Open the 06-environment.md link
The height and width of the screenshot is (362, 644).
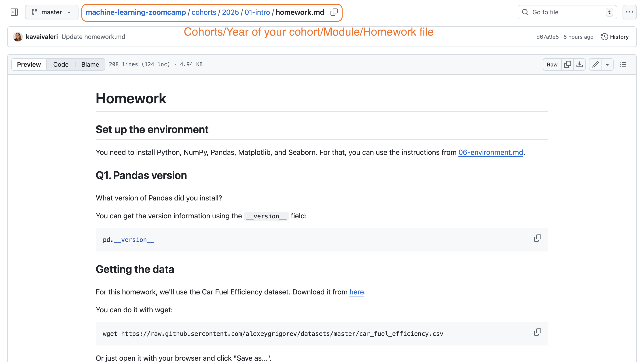[491, 152]
